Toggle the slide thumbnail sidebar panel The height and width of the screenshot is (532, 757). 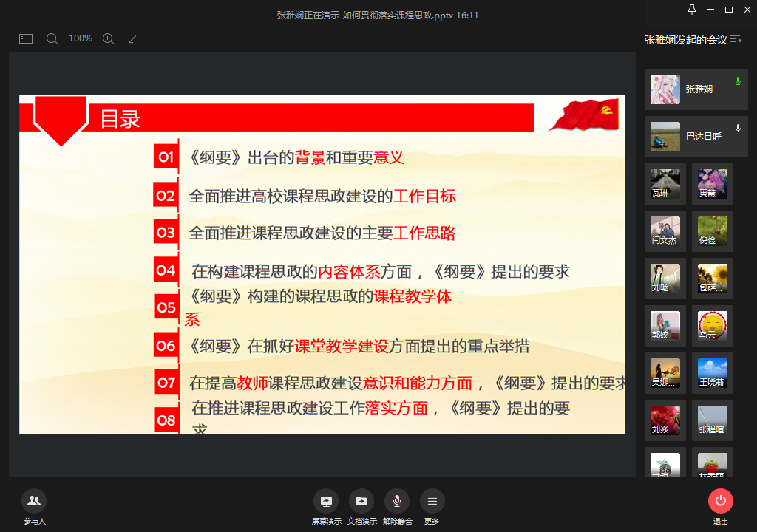click(x=26, y=38)
